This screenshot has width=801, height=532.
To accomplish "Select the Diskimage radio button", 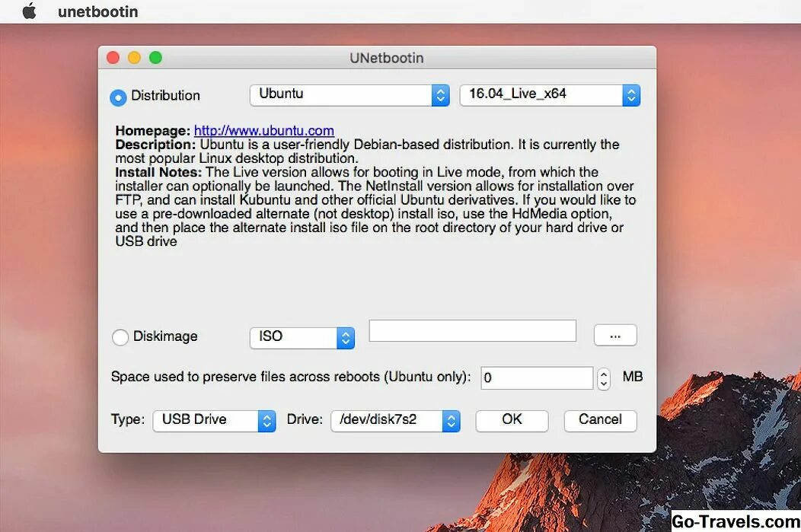I will click(120, 337).
